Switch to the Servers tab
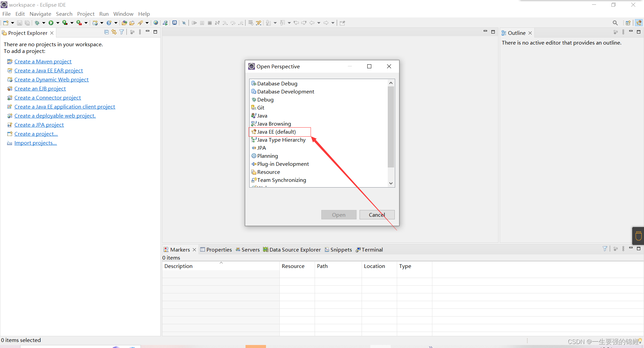Screen dimensions: 644x348 coord(248,250)
